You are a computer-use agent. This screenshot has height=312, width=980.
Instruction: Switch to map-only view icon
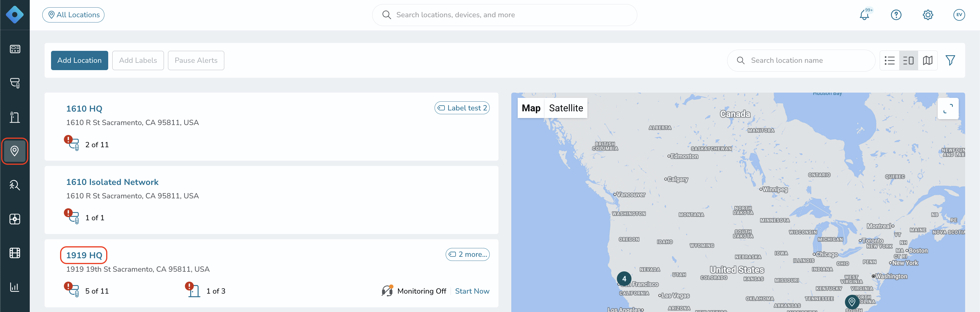pyautogui.click(x=928, y=60)
